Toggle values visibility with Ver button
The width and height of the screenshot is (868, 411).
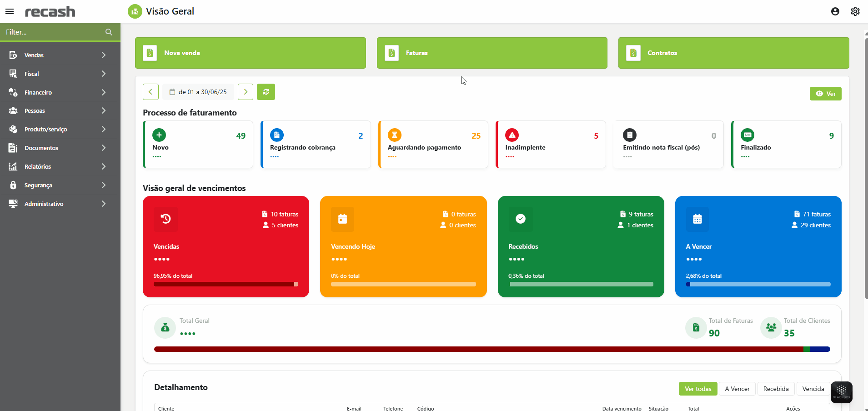pos(825,94)
